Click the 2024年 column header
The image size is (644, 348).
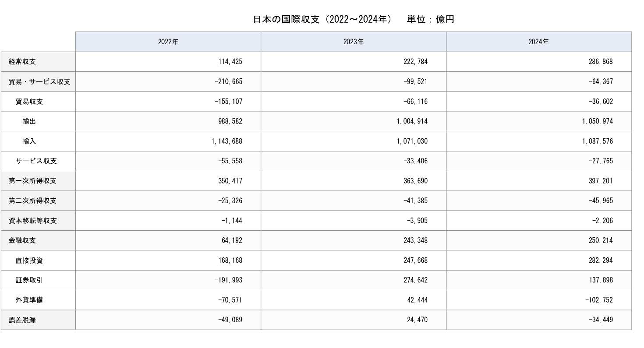click(538, 42)
